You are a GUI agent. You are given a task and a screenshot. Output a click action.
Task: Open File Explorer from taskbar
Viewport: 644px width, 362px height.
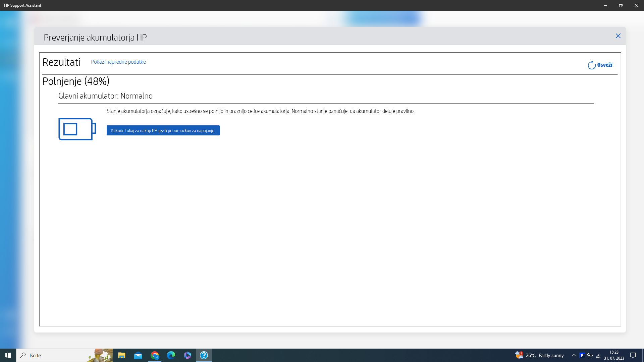click(121, 355)
